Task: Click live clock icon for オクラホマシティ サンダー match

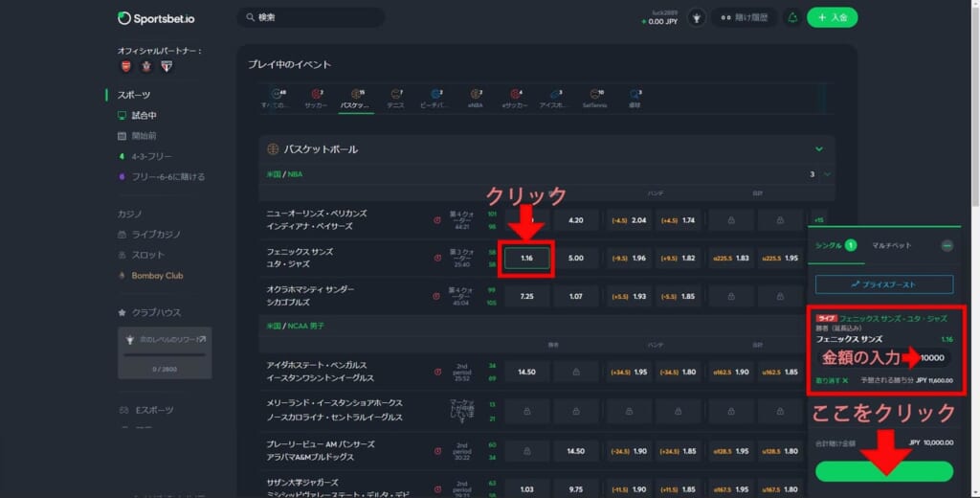Action: (436, 296)
